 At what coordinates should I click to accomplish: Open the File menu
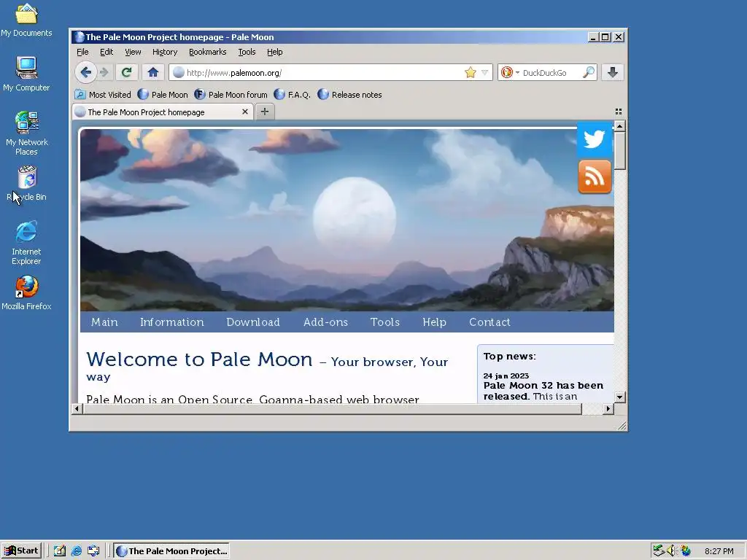click(82, 52)
